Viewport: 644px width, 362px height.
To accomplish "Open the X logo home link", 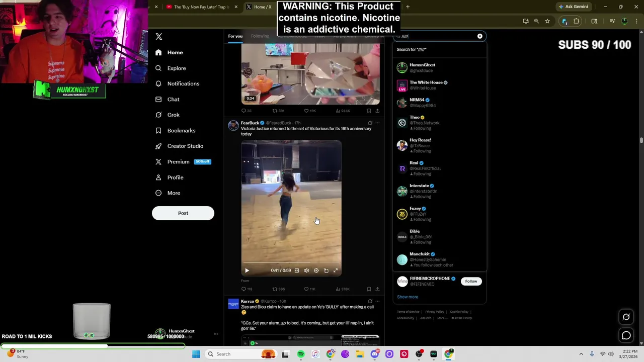I will point(158,37).
